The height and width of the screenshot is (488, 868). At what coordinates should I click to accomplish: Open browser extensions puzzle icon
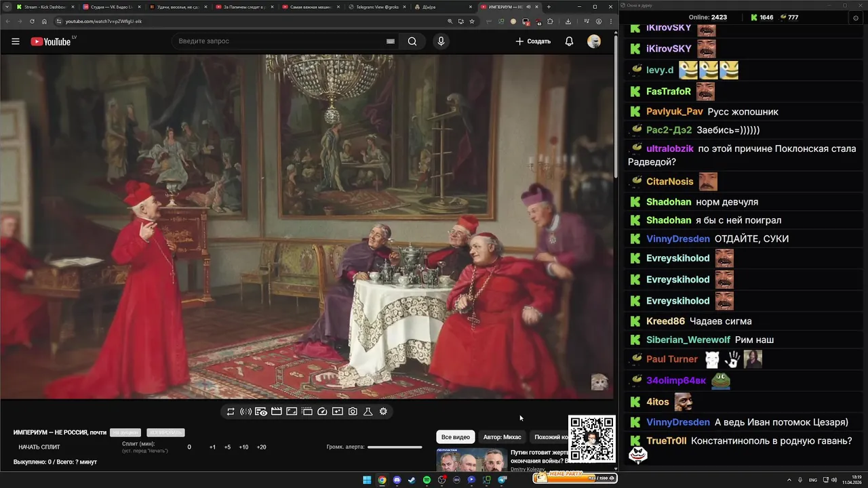point(550,21)
